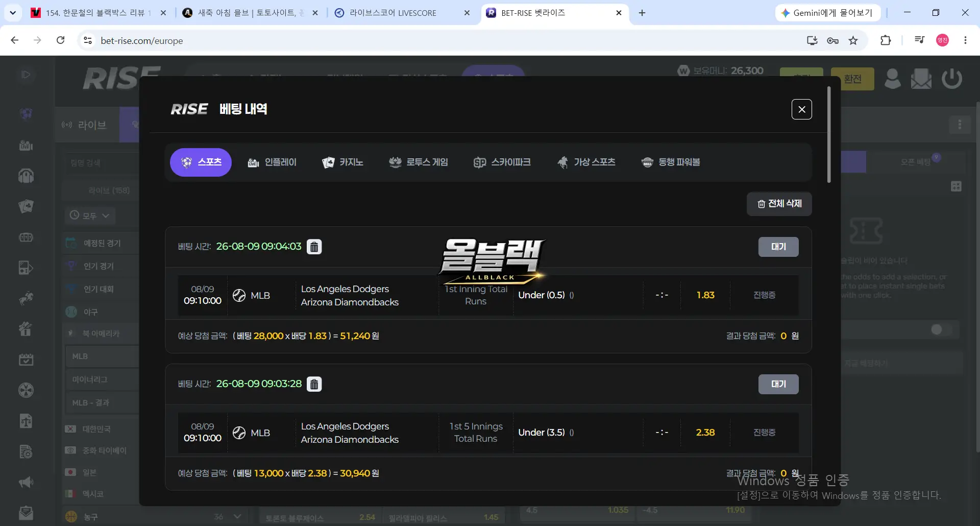Open the messages inbox icon
This screenshot has width=980, height=526.
click(x=921, y=79)
